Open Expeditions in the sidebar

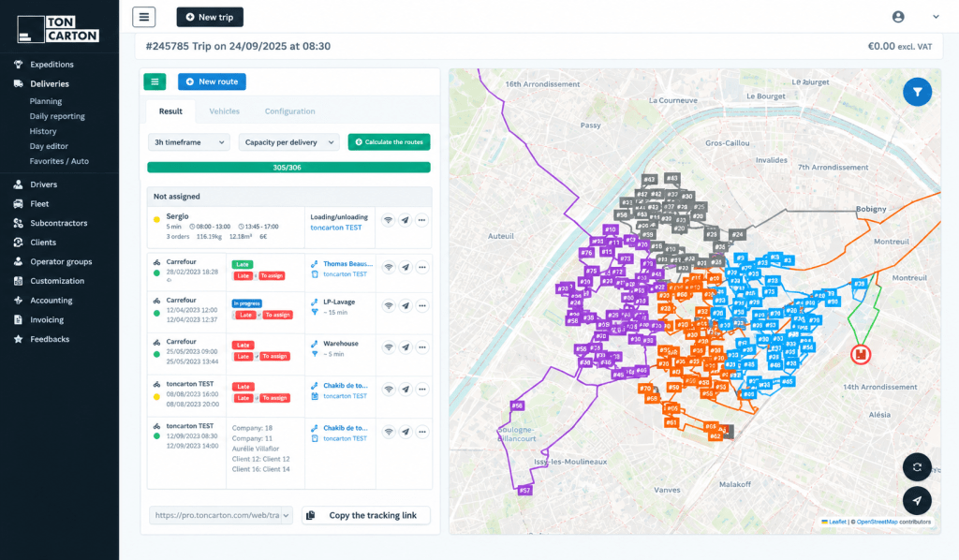[x=52, y=65]
